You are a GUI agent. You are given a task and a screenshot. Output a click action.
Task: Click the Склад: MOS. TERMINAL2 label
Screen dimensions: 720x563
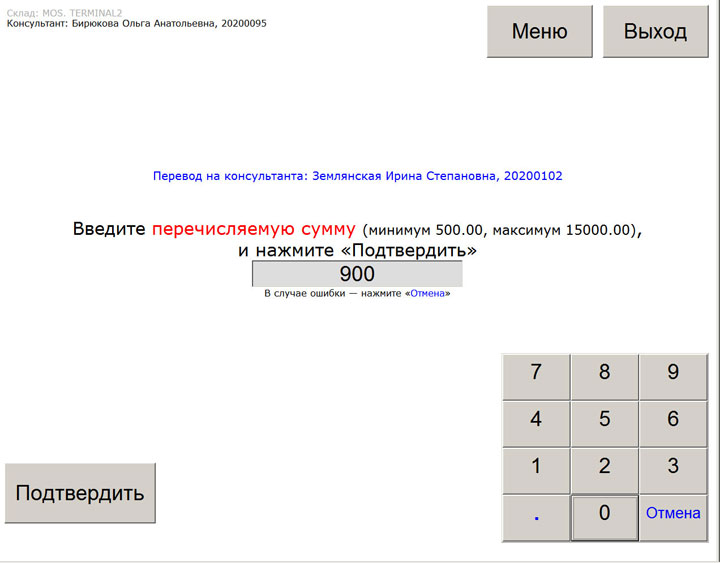pyautogui.click(x=64, y=13)
